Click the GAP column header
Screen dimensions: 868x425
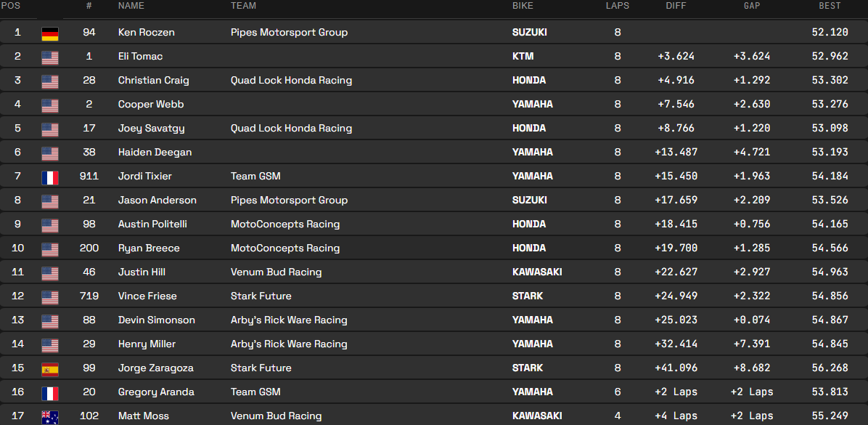tap(752, 6)
